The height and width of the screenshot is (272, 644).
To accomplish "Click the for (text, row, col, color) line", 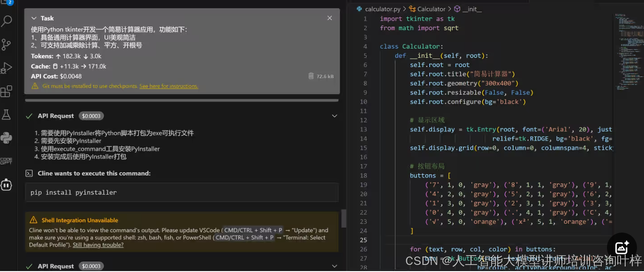I will 483,249.
